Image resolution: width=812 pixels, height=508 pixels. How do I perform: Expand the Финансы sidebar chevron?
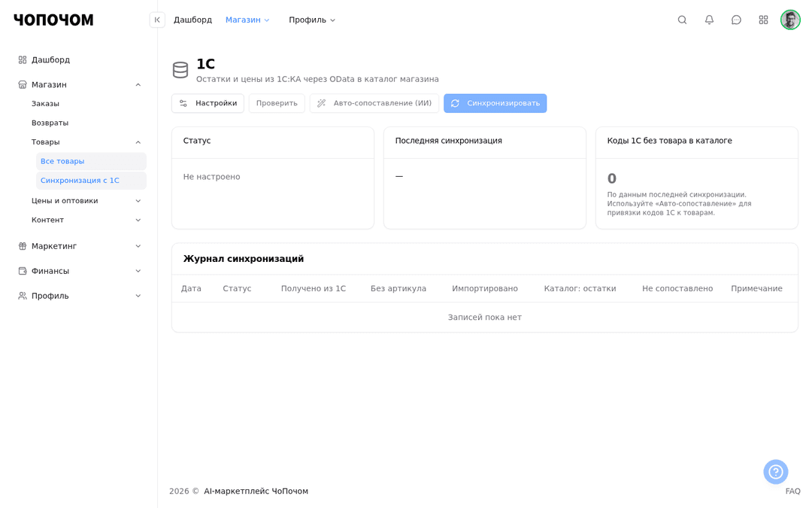pyautogui.click(x=138, y=271)
